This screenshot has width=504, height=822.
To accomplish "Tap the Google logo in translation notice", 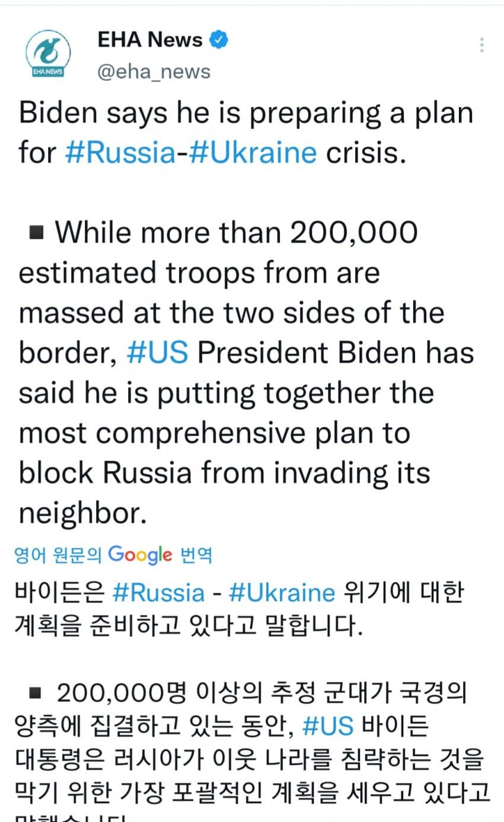I will pos(141,556).
